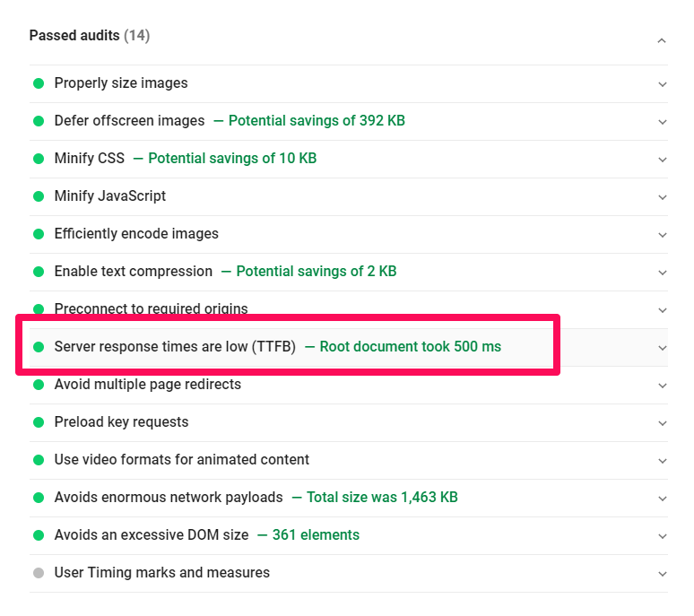694x616 pixels.
Task: Click Preconnect to required origins title
Action: point(151,308)
